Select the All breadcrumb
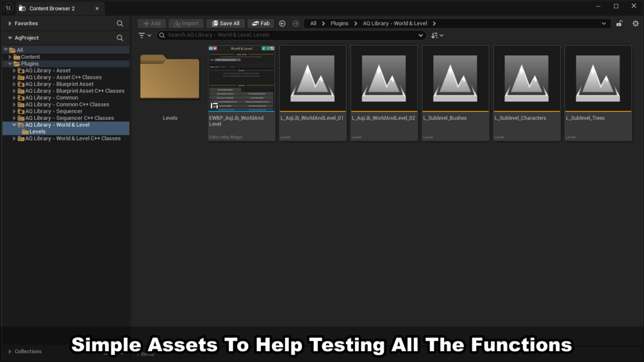 (x=313, y=24)
